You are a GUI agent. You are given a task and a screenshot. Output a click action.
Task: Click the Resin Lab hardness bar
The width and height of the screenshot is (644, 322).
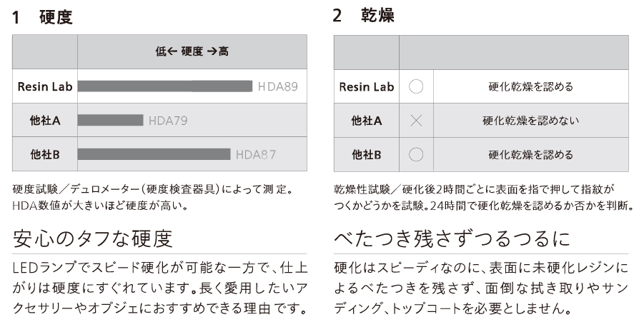click(165, 86)
